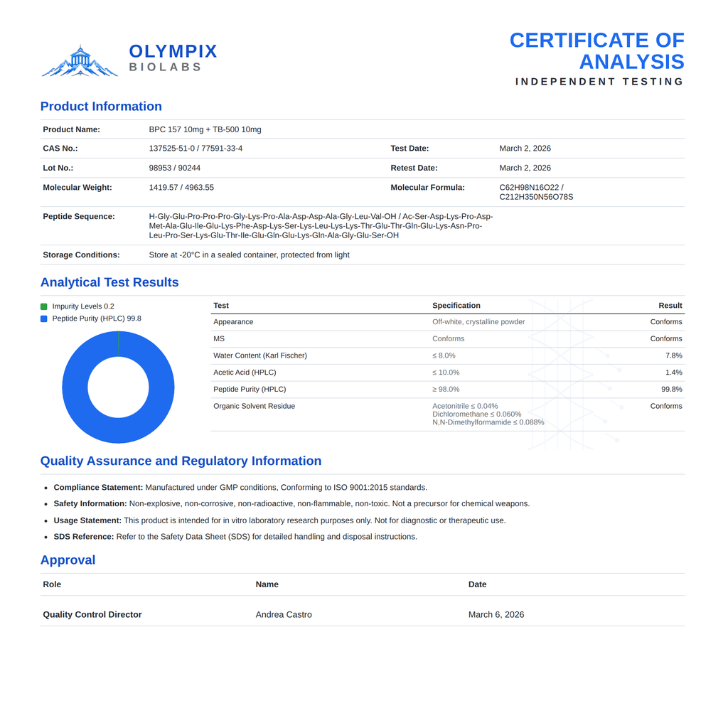Click the blue donut purity chart

[119, 387]
